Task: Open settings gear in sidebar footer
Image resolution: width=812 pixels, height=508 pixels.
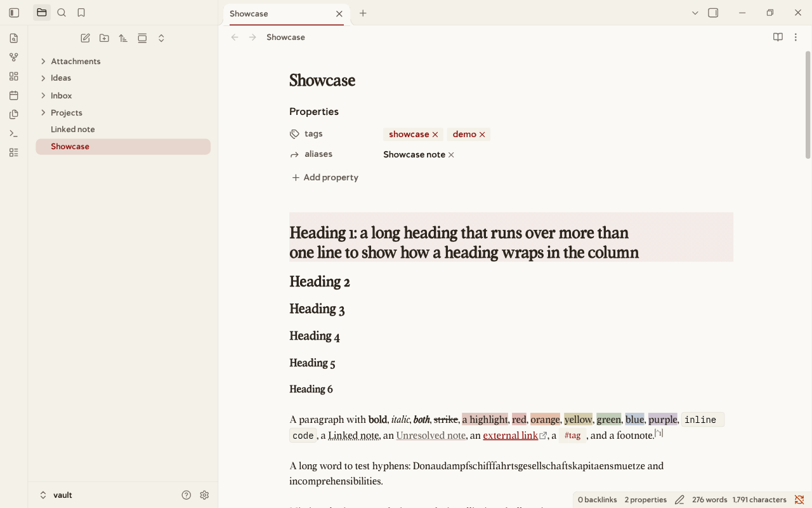Action: [204, 495]
